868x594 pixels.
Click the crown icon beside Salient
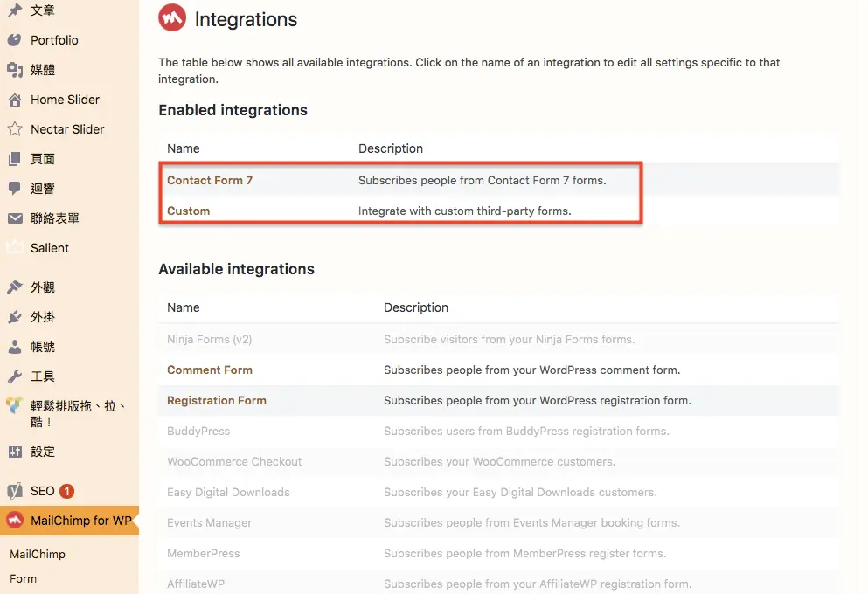15,246
